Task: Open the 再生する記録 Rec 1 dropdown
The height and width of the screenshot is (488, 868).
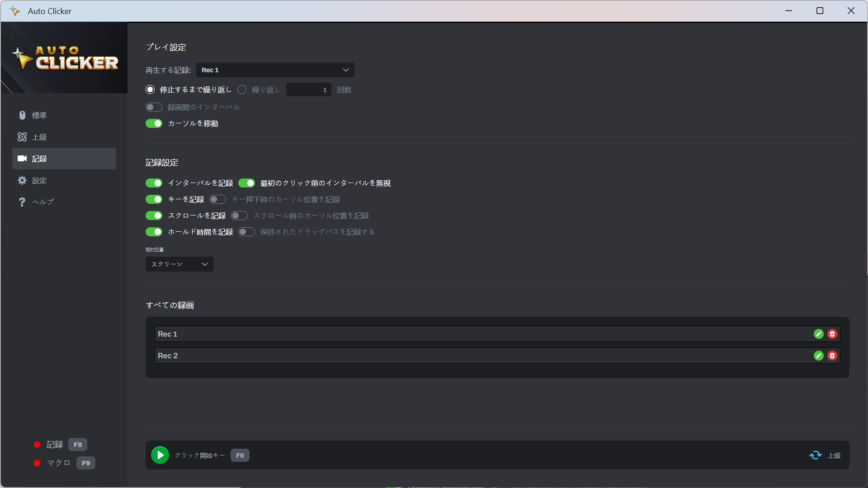Action: (x=275, y=70)
